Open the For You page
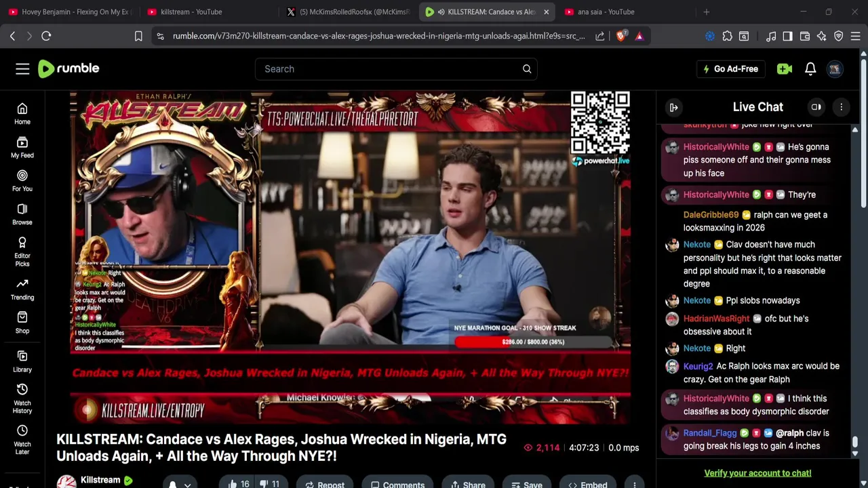Screen dimensions: 868x488 tap(22, 181)
